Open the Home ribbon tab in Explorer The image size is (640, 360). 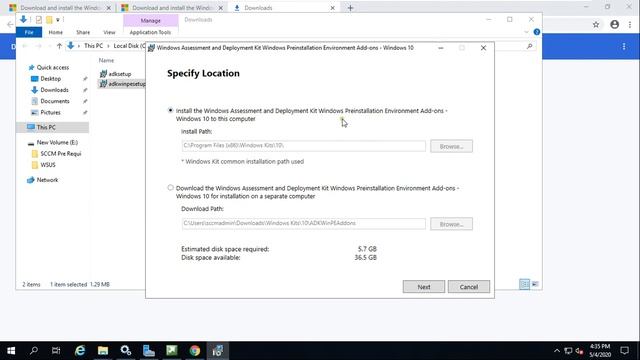56,32
